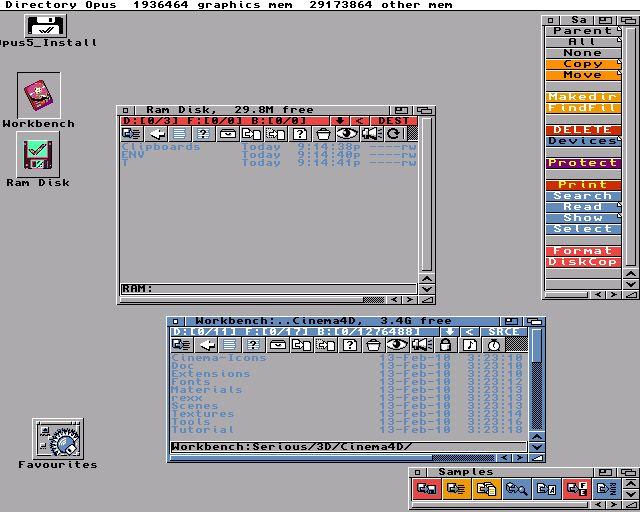Click the refresh arrow icon in Ram Disk lister
The image size is (640, 512).
[394, 134]
